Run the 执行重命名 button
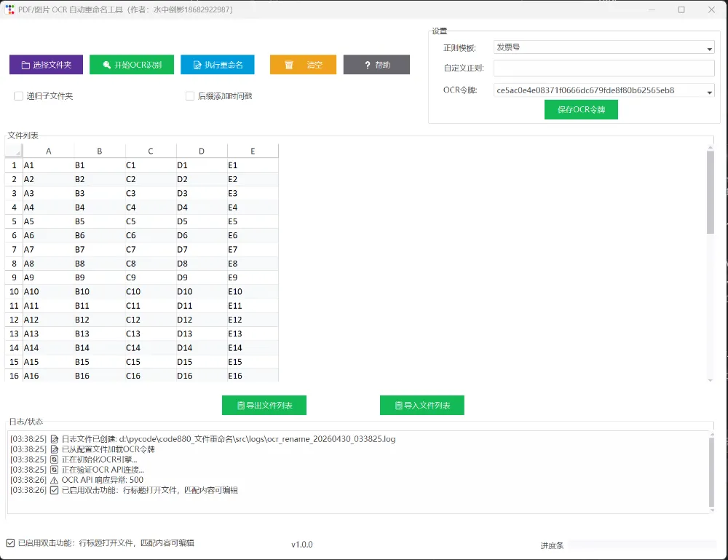The image size is (728, 560). pos(217,65)
